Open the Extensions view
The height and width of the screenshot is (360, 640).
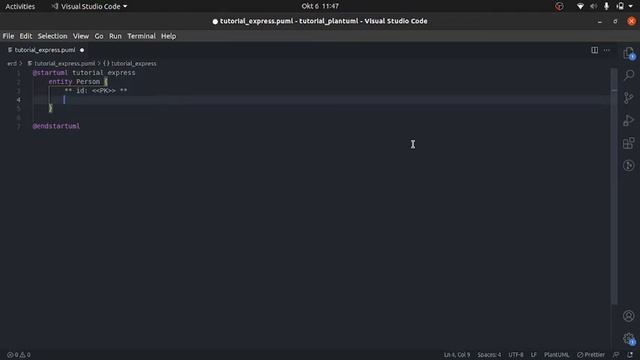(629, 143)
